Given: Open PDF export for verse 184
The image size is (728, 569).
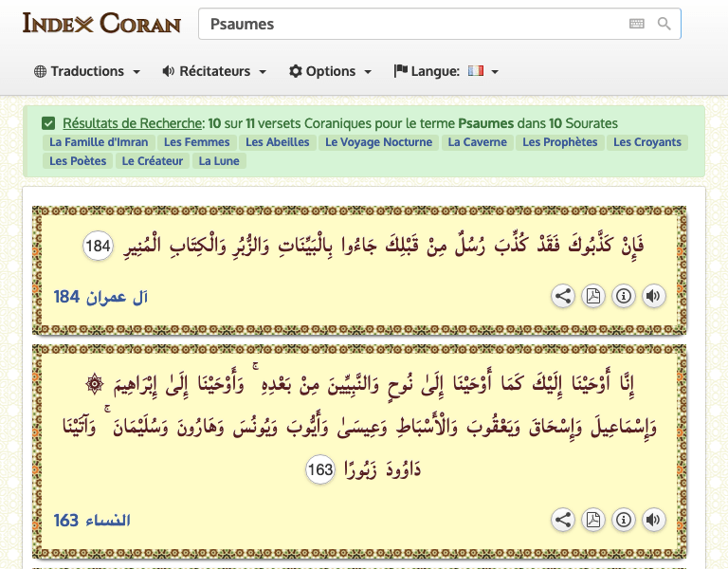Looking at the screenshot, I should pyautogui.click(x=592, y=296).
